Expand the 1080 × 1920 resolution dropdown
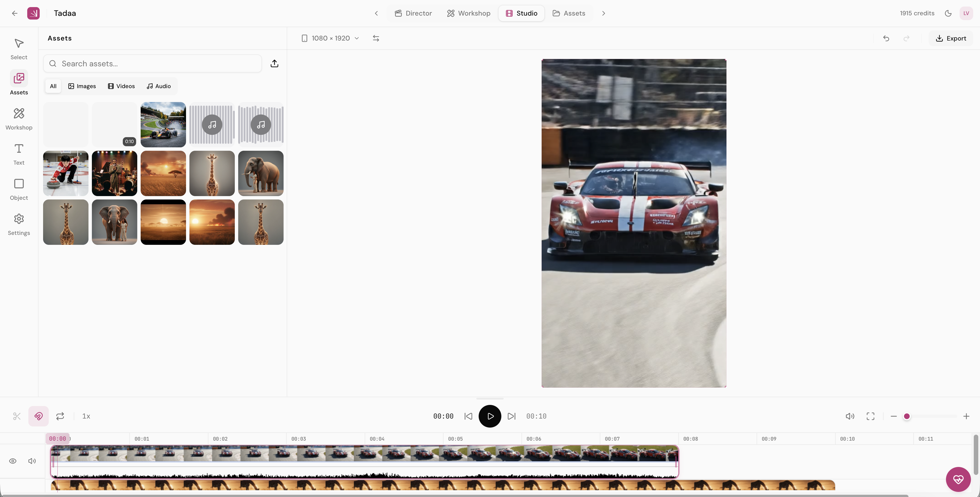 click(x=330, y=38)
